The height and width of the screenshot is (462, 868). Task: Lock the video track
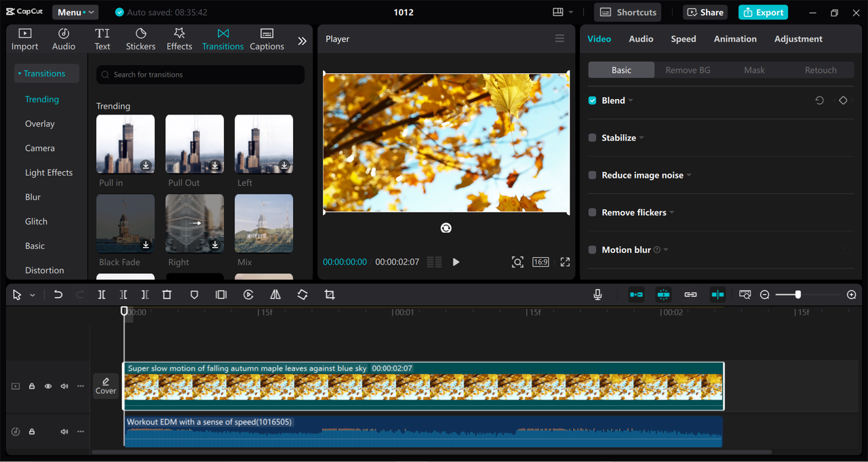click(32, 386)
